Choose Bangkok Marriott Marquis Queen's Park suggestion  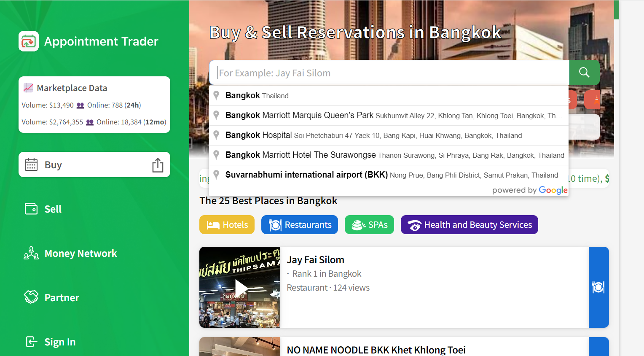click(299, 116)
